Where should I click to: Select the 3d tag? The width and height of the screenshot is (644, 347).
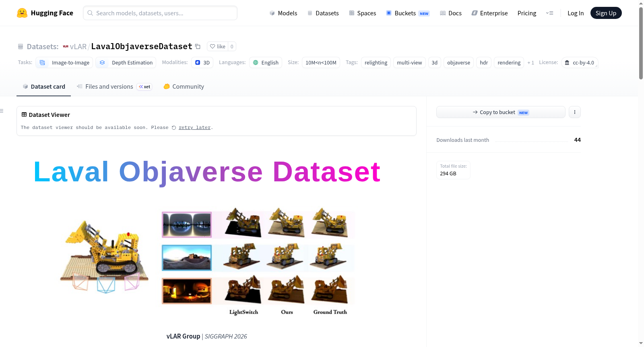(x=434, y=62)
